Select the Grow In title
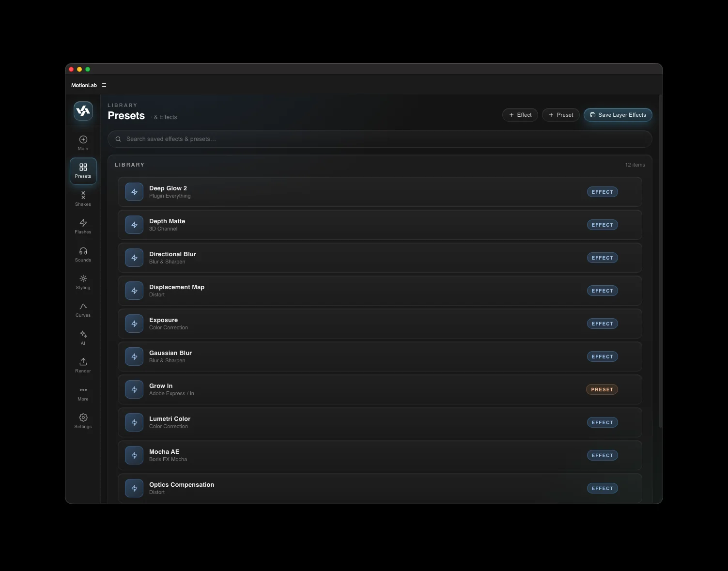This screenshot has width=728, height=571. 161,386
